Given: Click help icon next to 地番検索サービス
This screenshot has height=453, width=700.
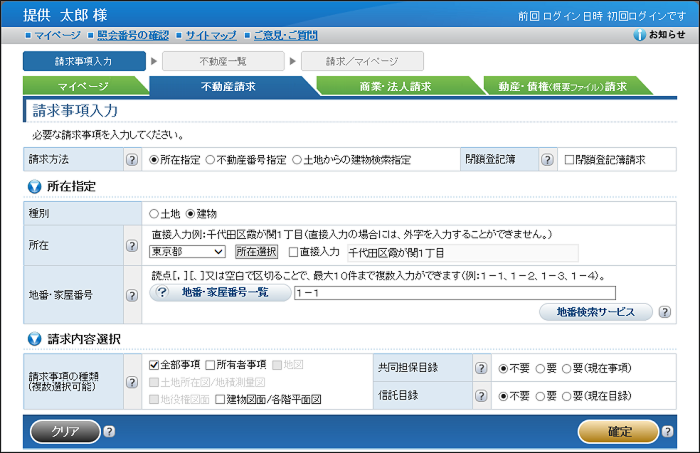Looking at the screenshot, I should pyautogui.click(x=665, y=312).
